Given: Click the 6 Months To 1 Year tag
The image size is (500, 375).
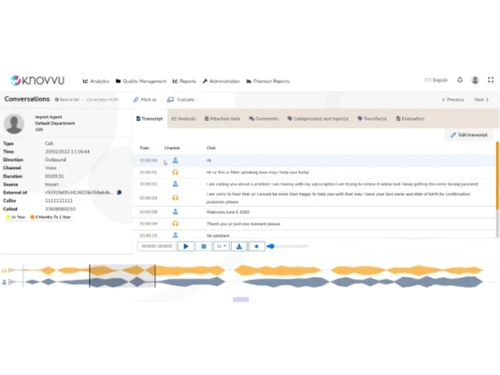Looking at the screenshot, I should pyautogui.click(x=50, y=217).
